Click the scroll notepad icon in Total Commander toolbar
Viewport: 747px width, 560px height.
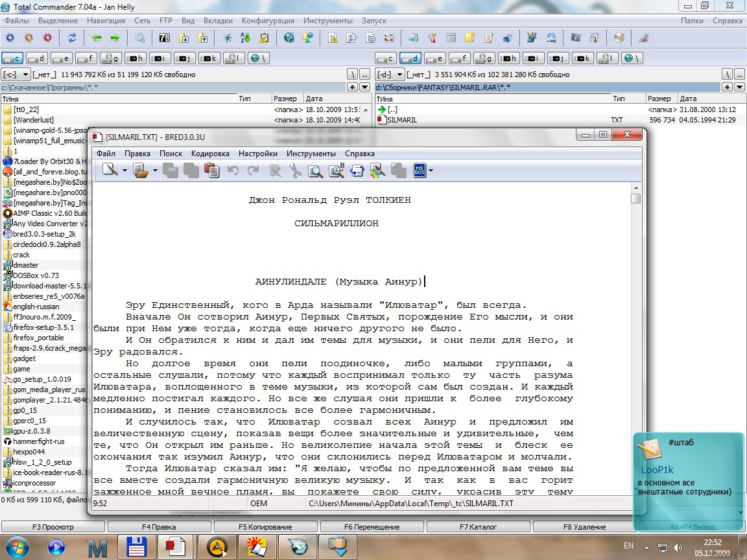488,38
